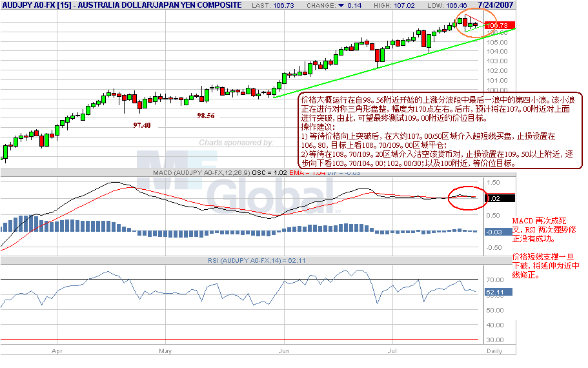
Task: Click the down arrow beside CHANGE
Action: tap(341, 6)
